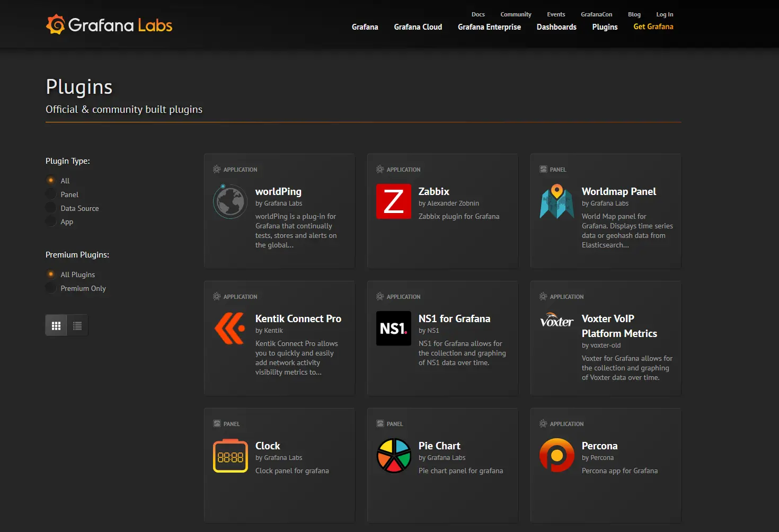The width and height of the screenshot is (779, 532).
Task: Click panel type icon on Clock card
Action: point(217,424)
